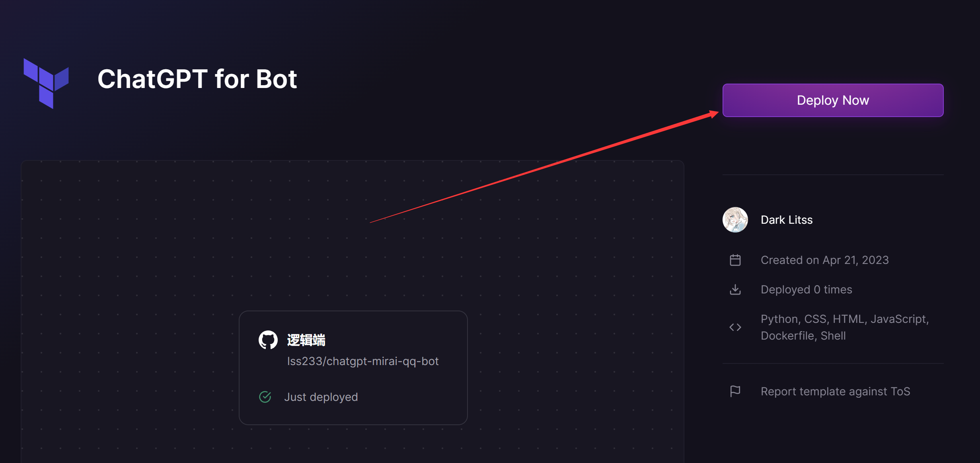Viewport: 980px width, 463px height.
Task: Open the lss233/chatgpt-mirai-qq-bot repository text
Action: (x=362, y=361)
